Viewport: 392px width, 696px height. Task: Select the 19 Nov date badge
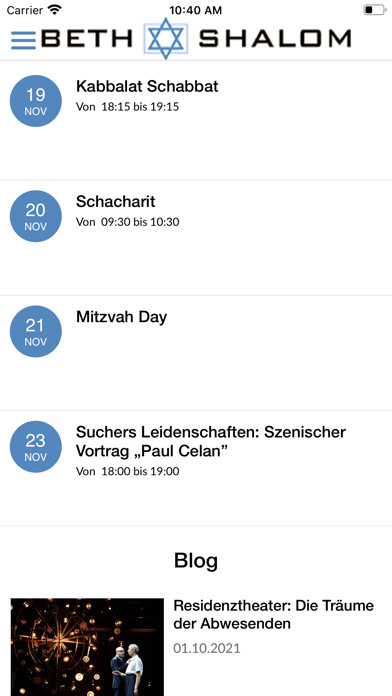click(x=36, y=101)
